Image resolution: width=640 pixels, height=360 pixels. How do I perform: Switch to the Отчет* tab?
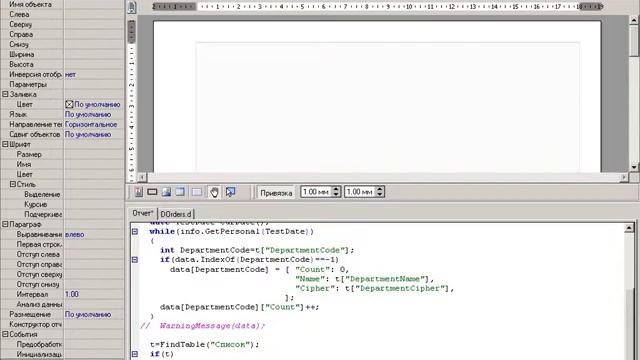pyautogui.click(x=143, y=213)
